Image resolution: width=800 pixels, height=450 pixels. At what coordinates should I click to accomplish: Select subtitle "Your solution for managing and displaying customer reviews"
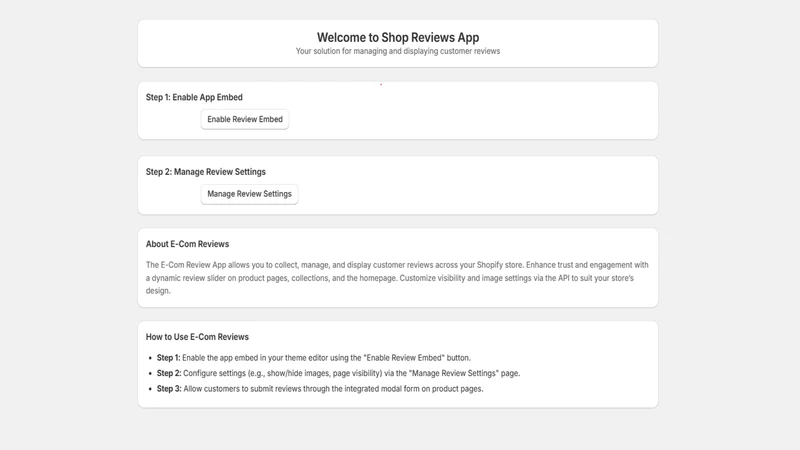coord(398,51)
